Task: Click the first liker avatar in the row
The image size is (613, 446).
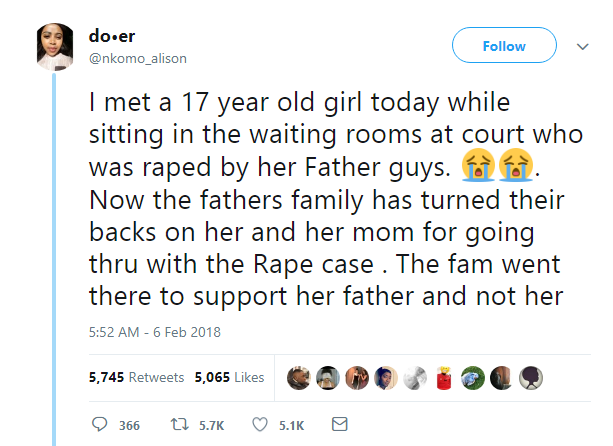Action: coord(298,377)
